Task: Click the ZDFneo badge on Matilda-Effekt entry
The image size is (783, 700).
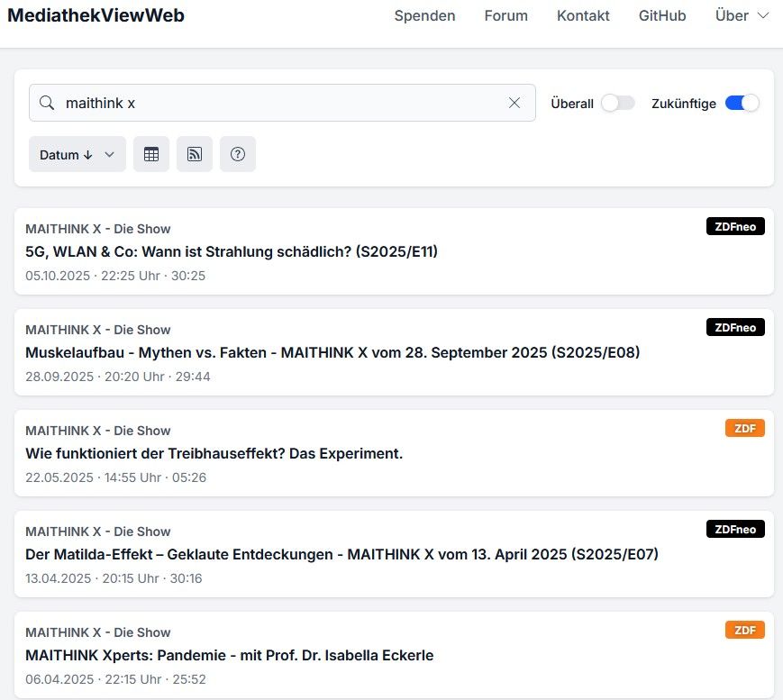Action: [x=735, y=529]
